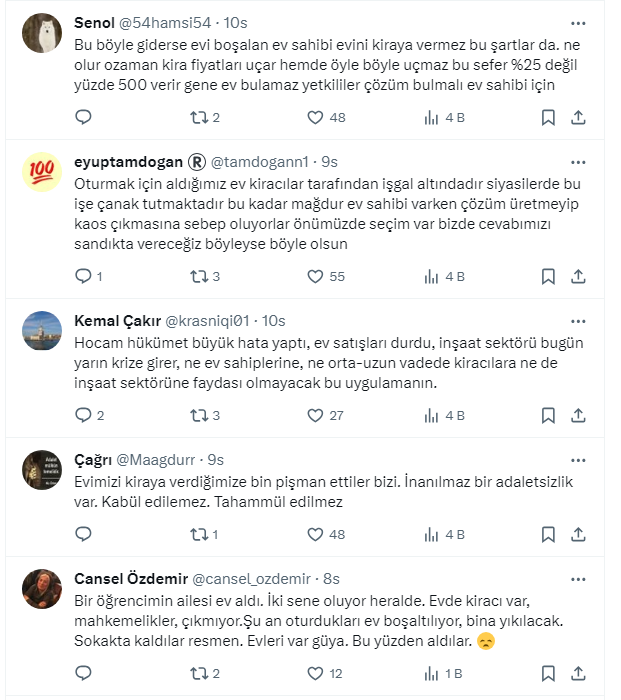Viewport: 621px width, 700px height.
Task: Open more options on Kemal Çakır's tweet
Action: click(x=578, y=321)
